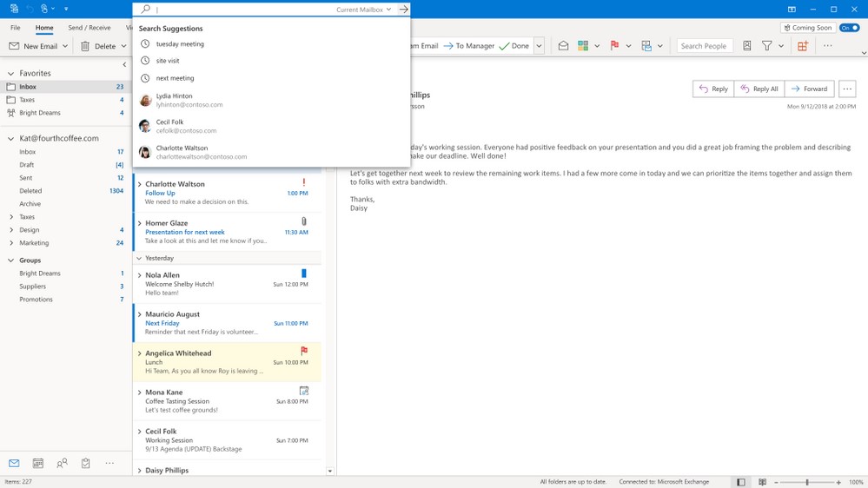Viewport: 868px width, 488px height.
Task: Open Charlotte Waltson Follow Up email
Action: click(x=227, y=193)
